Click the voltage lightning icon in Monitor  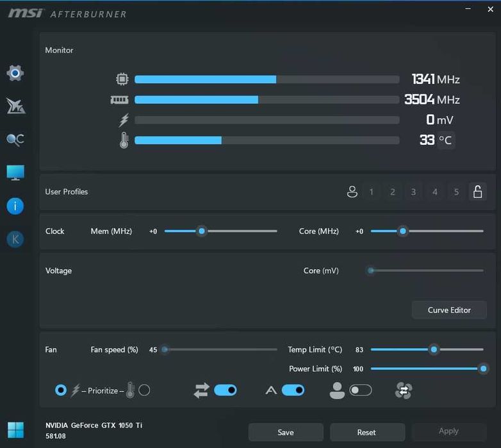(124, 120)
